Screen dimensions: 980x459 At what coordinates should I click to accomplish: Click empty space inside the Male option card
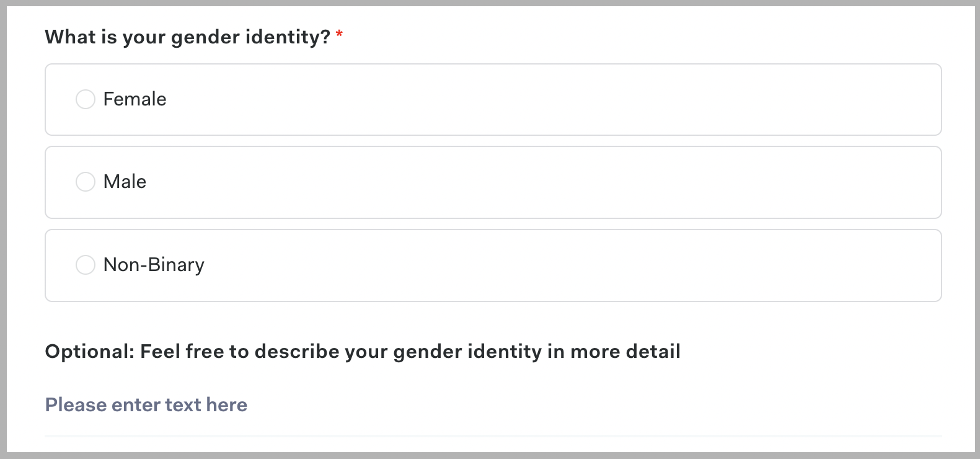click(496, 182)
